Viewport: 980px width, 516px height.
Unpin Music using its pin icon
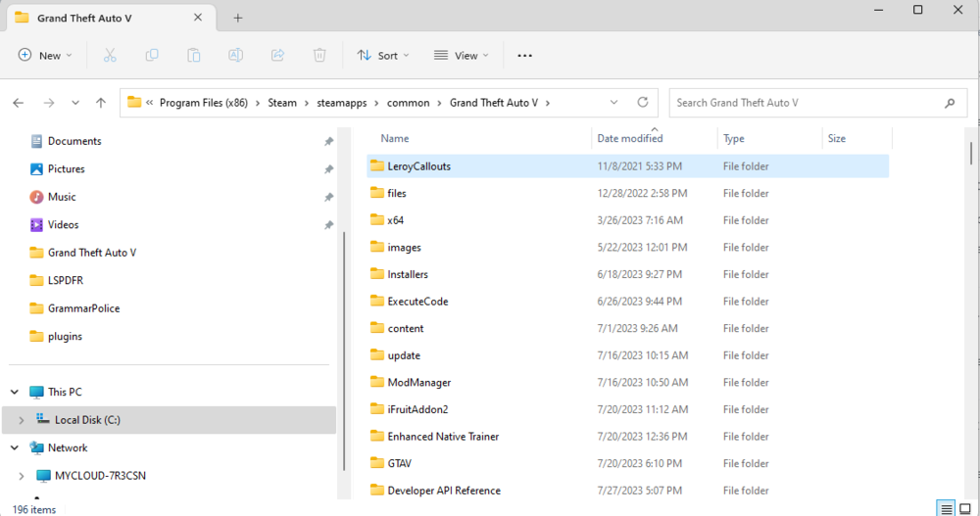tap(328, 198)
